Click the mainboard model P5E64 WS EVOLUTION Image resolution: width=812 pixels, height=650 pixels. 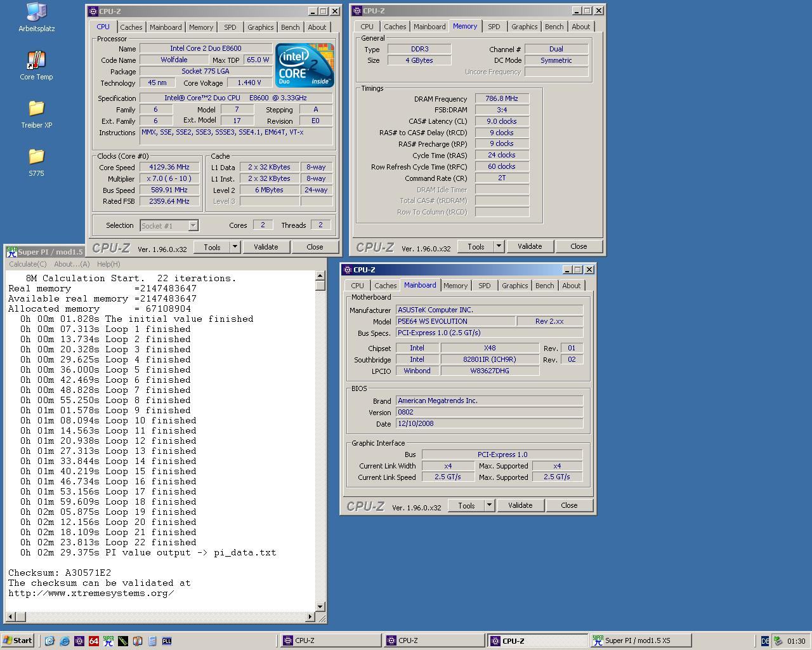click(455, 321)
